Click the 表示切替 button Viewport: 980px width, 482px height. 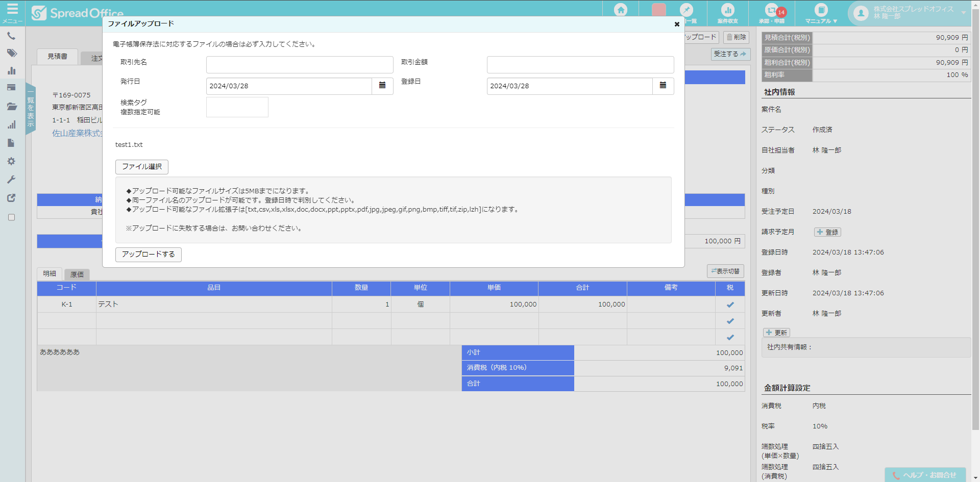pyautogui.click(x=725, y=271)
